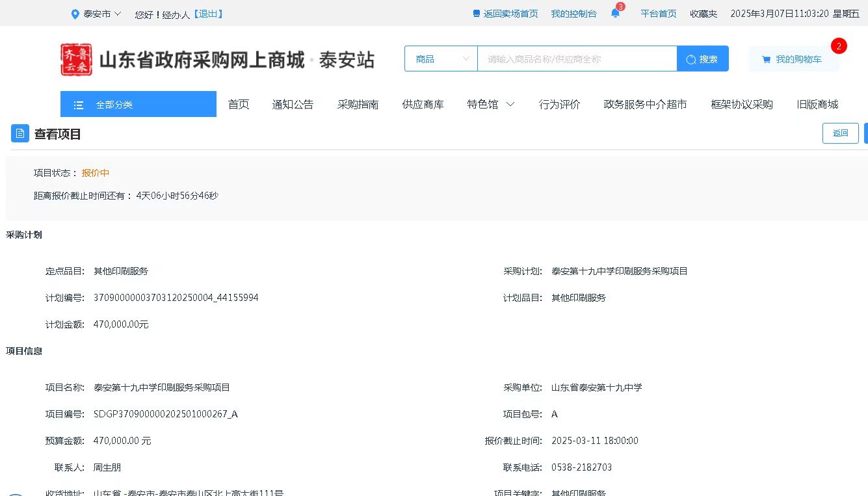Click the red cart count badge 2

839,46
